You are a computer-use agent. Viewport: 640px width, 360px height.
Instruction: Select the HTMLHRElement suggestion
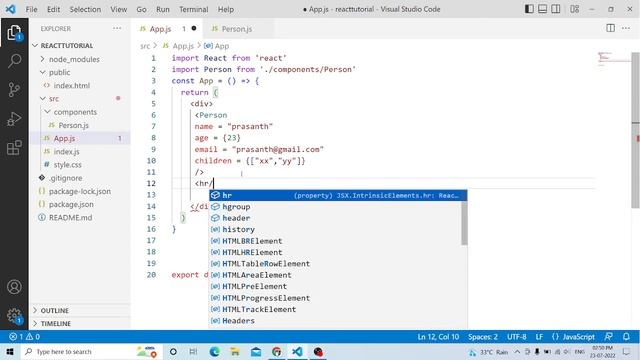coord(336,253)
